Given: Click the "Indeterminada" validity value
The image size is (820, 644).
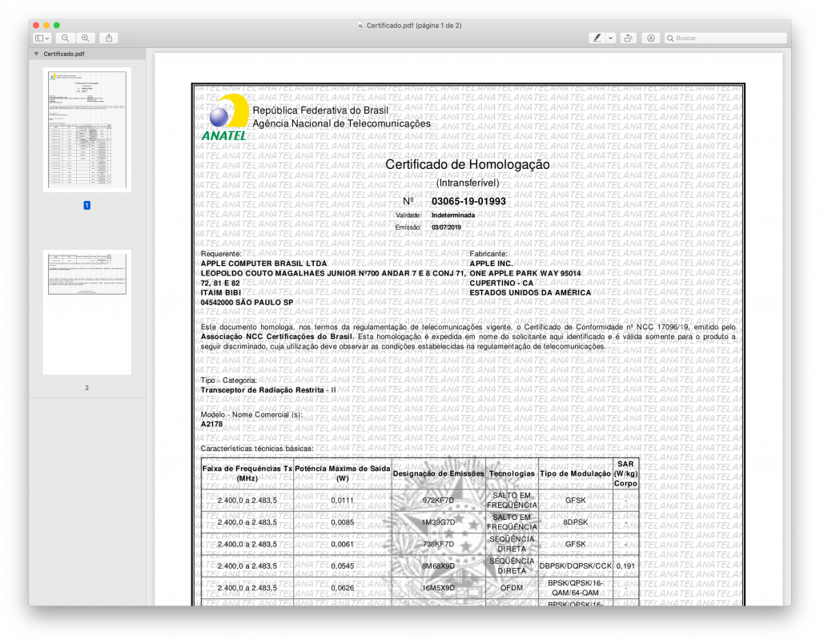Looking at the screenshot, I should (453, 215).
